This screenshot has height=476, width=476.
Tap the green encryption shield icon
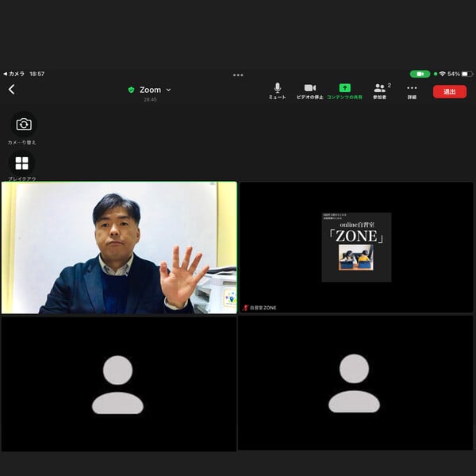[x=131, y=90]
